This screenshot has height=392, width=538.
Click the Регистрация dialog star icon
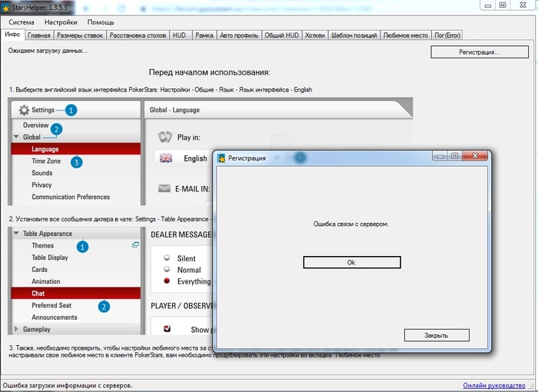(221, 158)
